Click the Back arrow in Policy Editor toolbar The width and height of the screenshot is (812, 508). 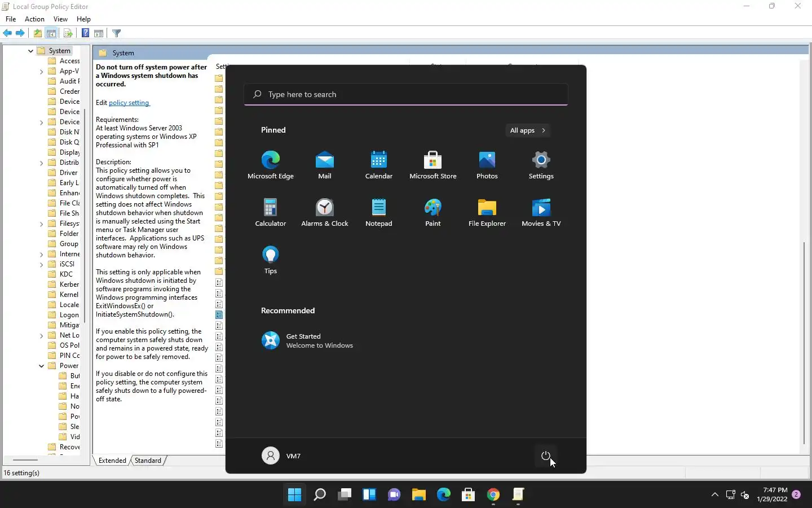tap(7, 33)
